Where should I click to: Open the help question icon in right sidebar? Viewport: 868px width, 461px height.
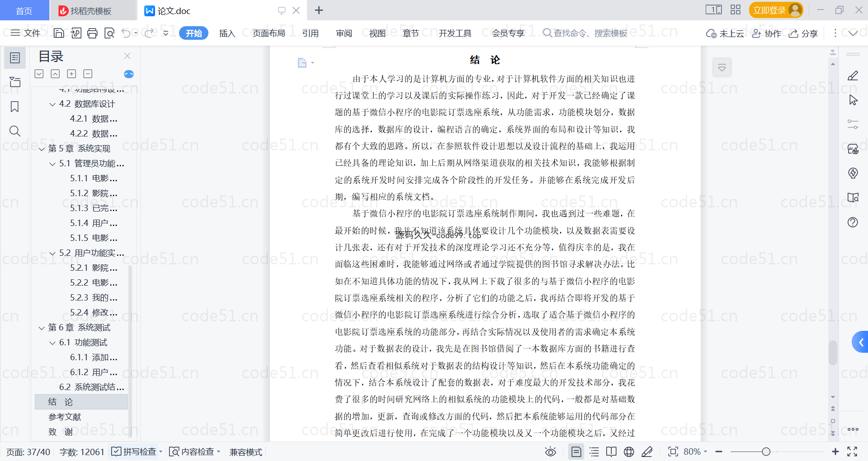pyautogui.click(x=853, y=222)
